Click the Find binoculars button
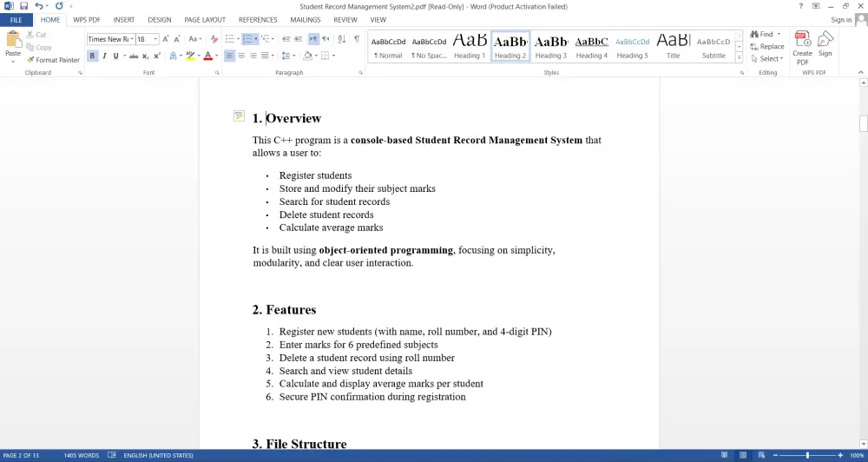The width and height of the screenshot is (868, 462). (x=765, y=35)
